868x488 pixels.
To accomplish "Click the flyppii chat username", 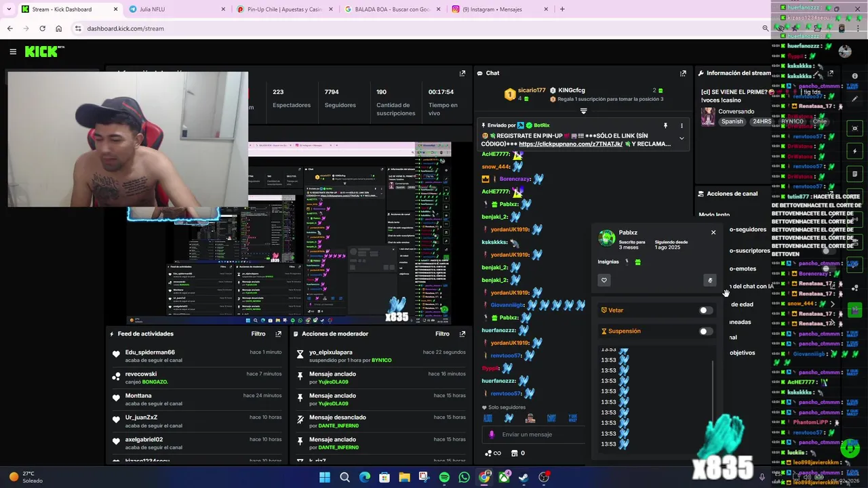I will pos(490,368).
